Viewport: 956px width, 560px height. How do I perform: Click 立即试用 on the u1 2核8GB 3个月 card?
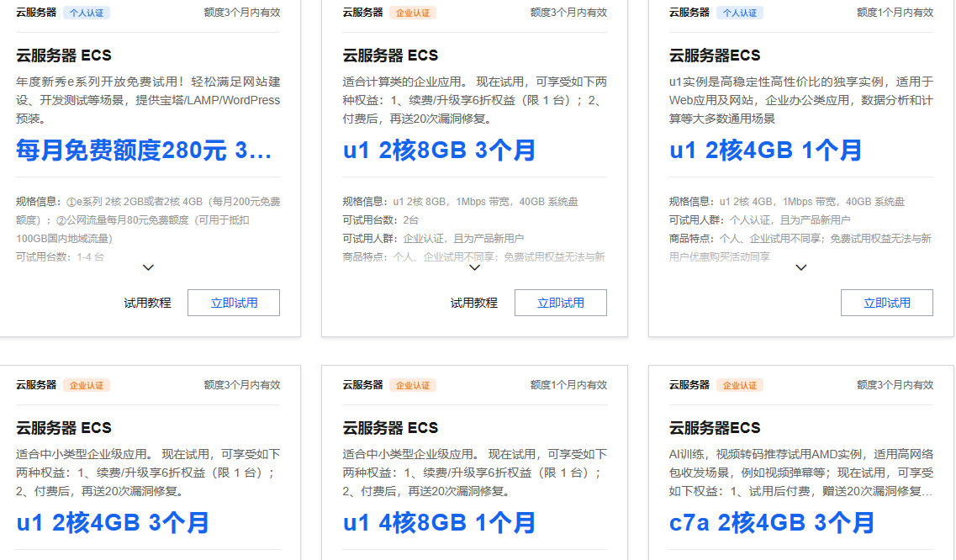(x=560, y=303)
